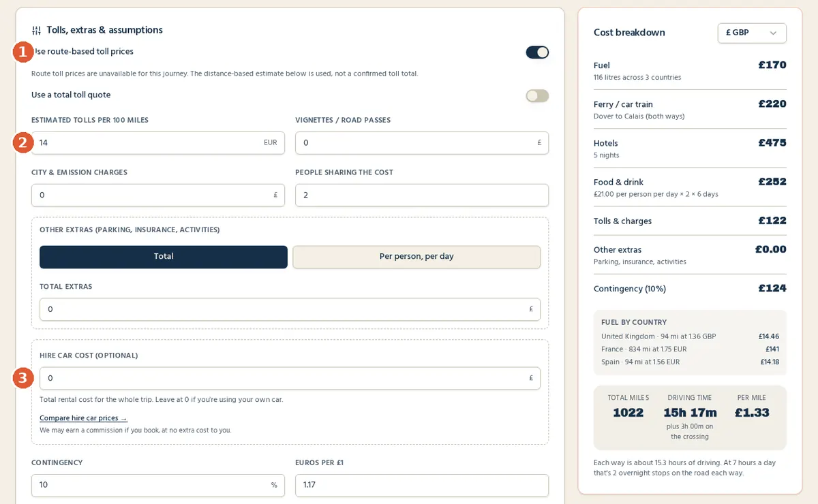
Task: Click the Food & drink £252 amount
Action: pyautogui.click(x=772, y=182)
